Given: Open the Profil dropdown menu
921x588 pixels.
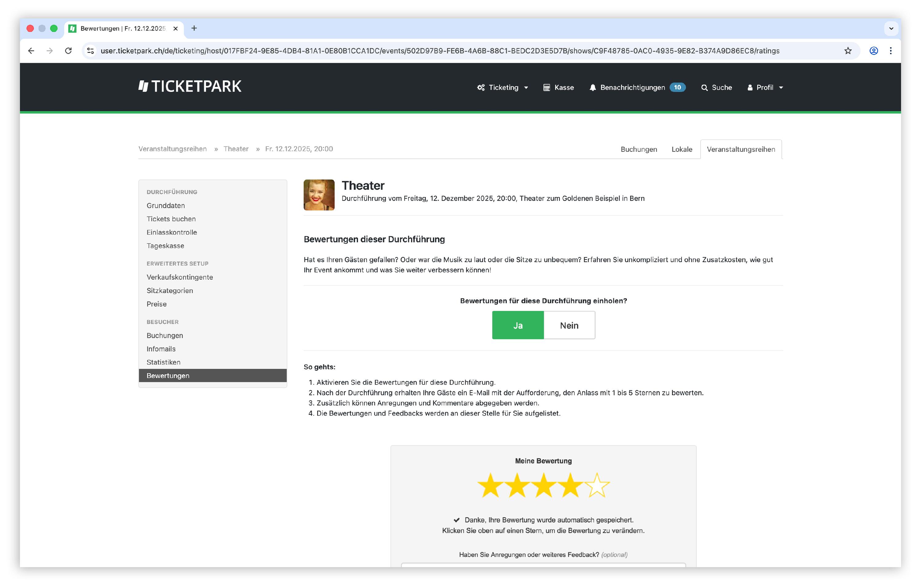Looking at the screenshot, I should click(765, 87).
